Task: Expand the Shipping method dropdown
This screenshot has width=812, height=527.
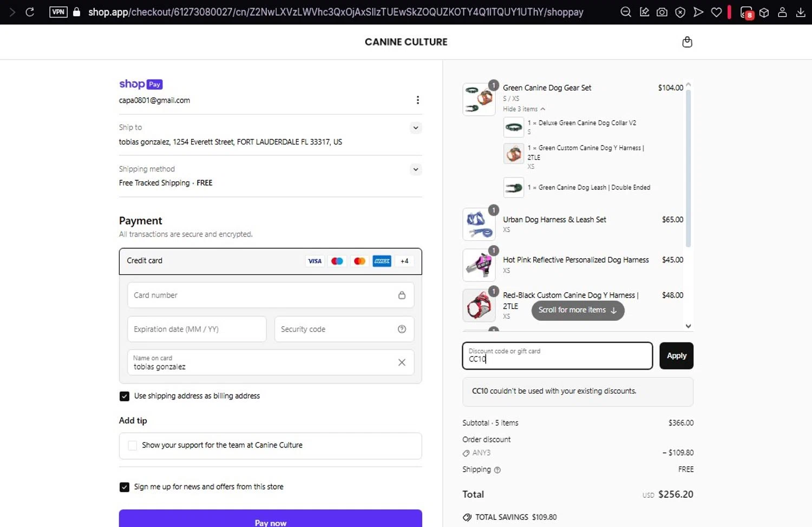Action: 415,169
